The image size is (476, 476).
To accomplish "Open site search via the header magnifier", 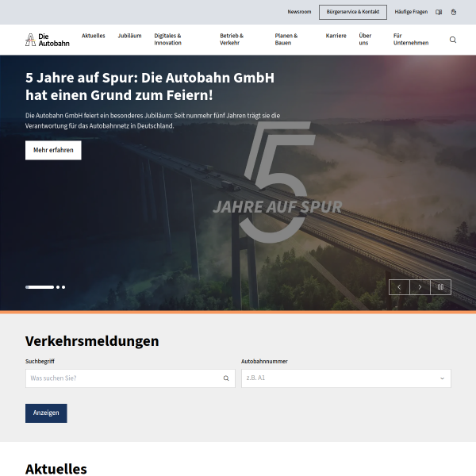I will coord(453,40).
